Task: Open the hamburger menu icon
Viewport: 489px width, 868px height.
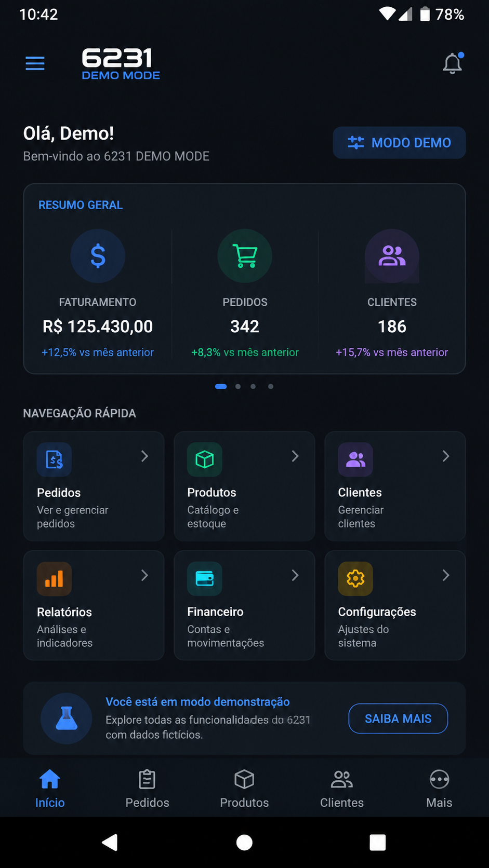Action: point(35,63)
